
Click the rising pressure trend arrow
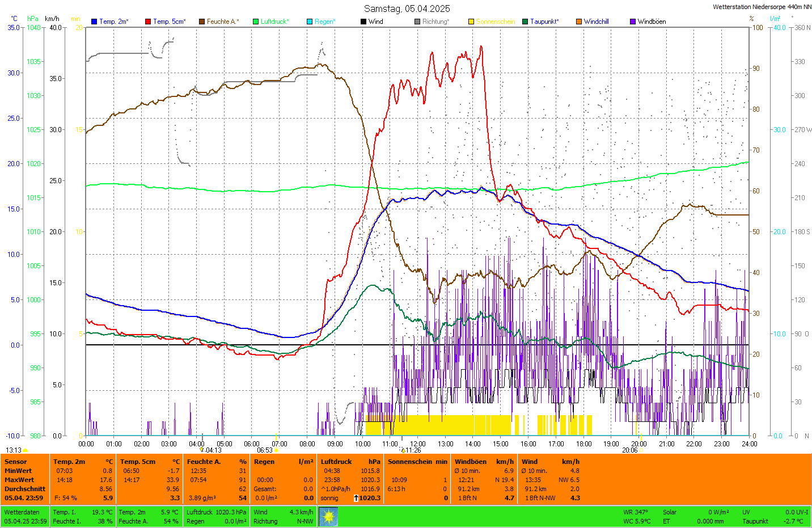[356, 498]
